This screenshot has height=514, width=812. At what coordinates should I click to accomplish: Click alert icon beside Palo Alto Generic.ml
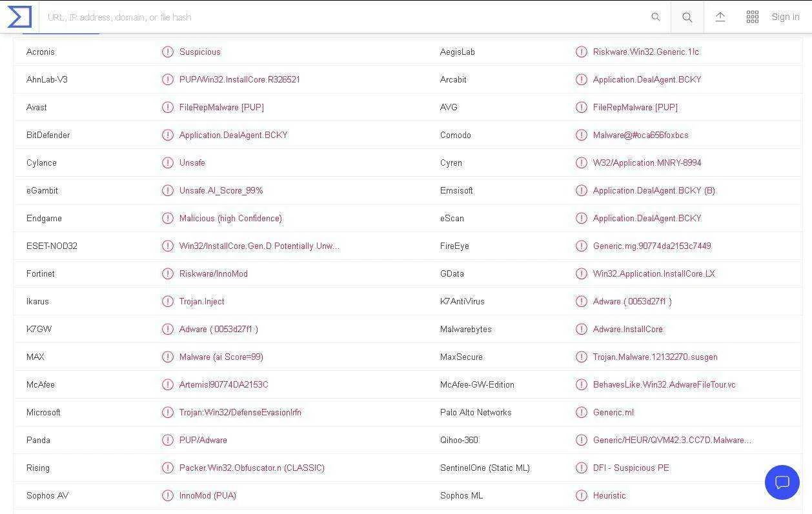point(582,412)
